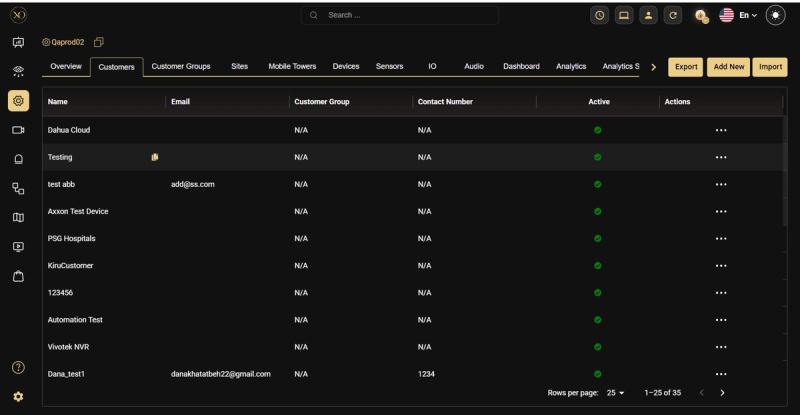Open the clock history icon in header
800x415 pixels.
click(599, 15)
